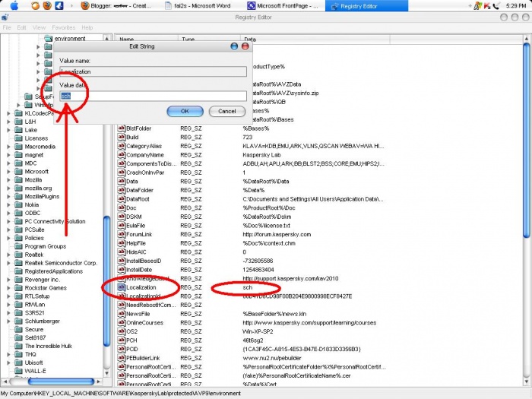Confirm Edit String with OK
Viewport: 532px width, 399px height.
click(x=185, y=111)
